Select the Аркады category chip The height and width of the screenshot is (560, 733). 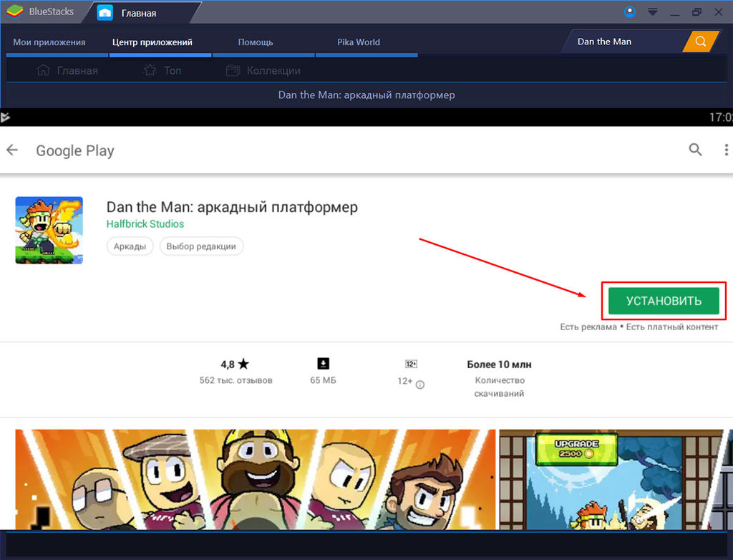click(130, 246)
